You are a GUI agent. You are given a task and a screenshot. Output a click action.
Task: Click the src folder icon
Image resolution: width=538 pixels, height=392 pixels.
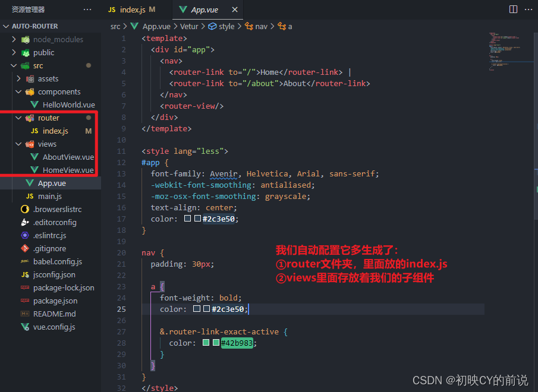pos(26,66)
